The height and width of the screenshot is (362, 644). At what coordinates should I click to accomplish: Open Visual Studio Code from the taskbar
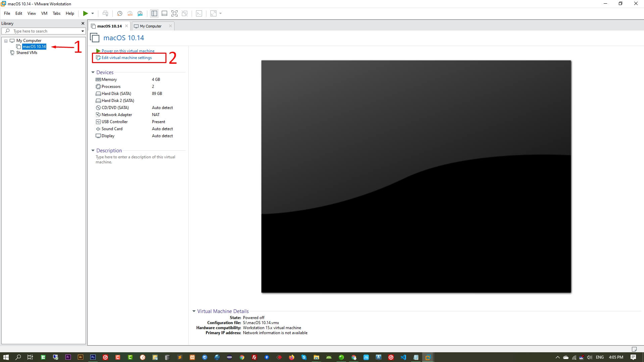click(403, 357)
